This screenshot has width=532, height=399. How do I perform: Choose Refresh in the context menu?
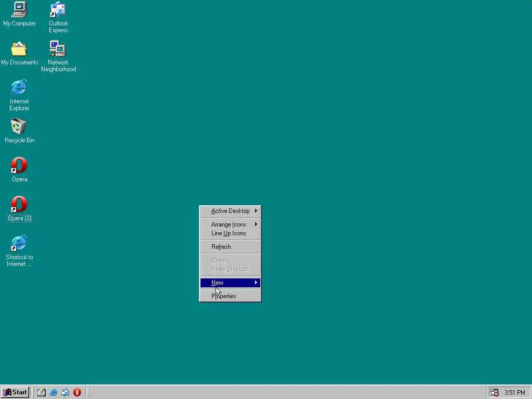(230, 247)
